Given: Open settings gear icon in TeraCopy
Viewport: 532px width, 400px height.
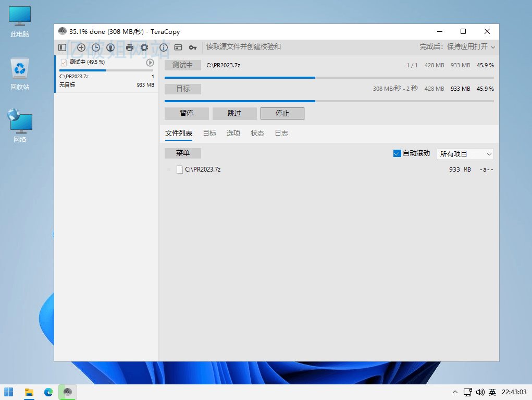Looking at the screenshot, I should (x=144, y=47).
